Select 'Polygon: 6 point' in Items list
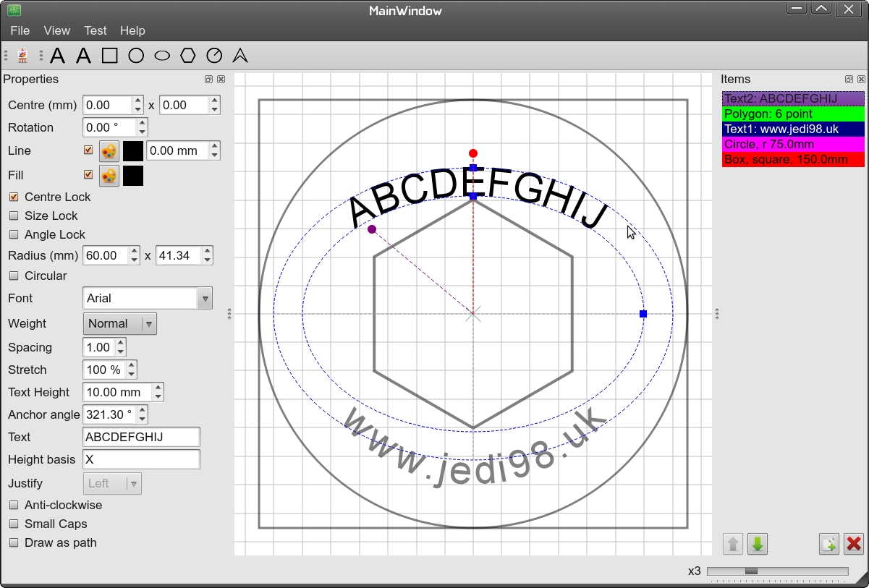This screenshot has width=869, height=588. tap(792, 114)
